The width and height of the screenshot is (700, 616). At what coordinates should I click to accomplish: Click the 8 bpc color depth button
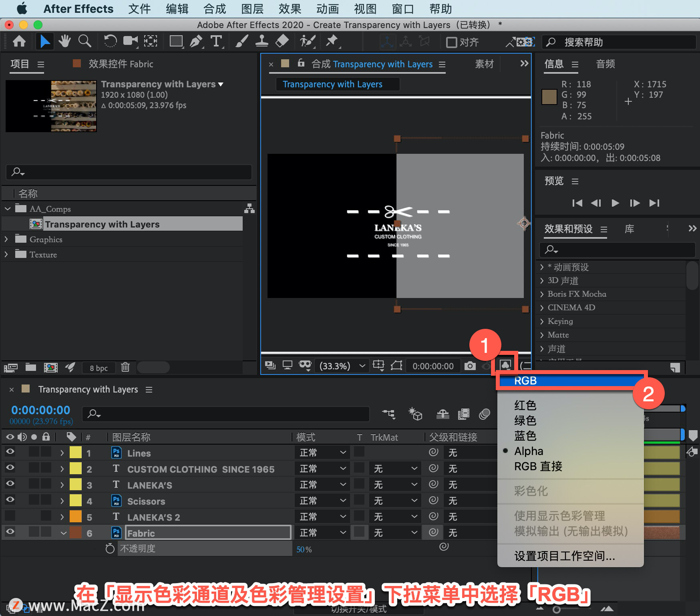tap(99, 368)
